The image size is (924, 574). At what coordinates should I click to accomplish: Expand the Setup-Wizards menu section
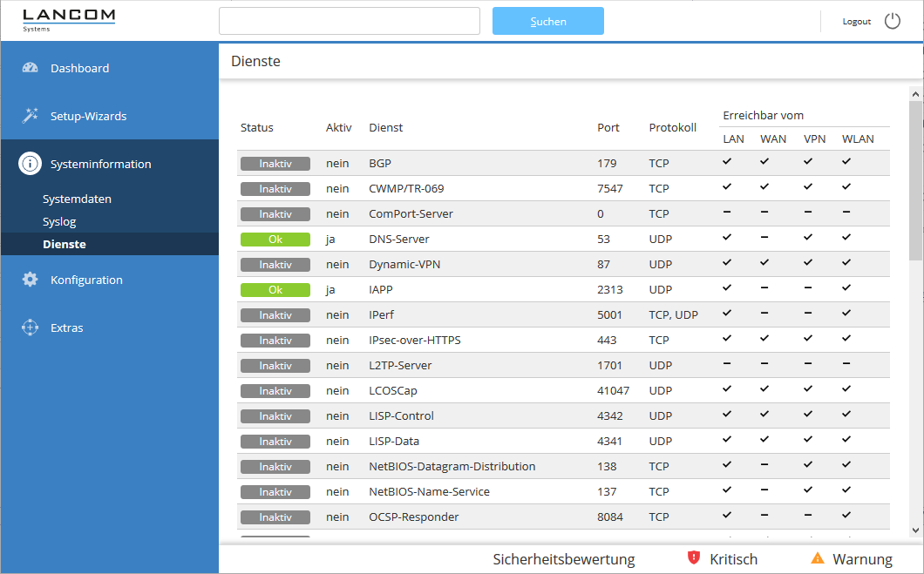click(88, 116)
